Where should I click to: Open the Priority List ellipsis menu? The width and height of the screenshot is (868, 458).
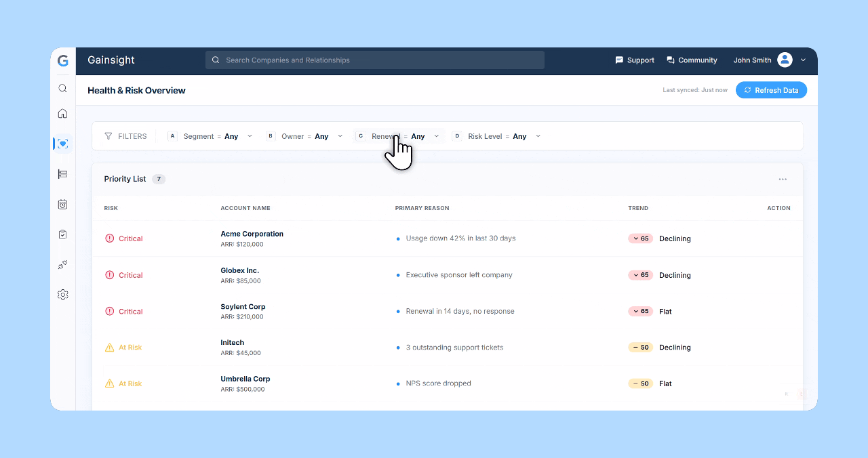(x=783, y=179)
